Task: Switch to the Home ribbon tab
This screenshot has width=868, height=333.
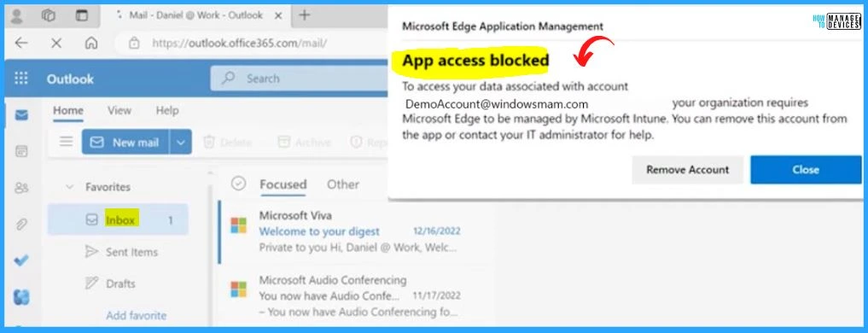Action: (x=68, y=111)
